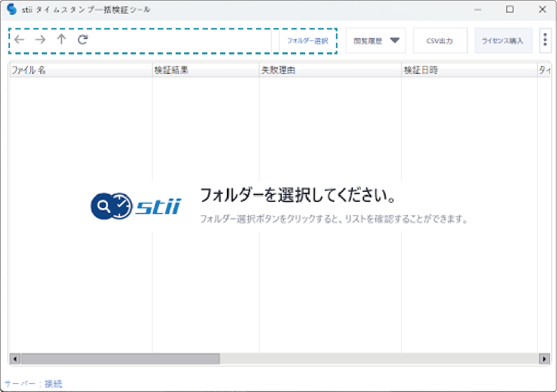This screenshot has width=557, height=392.
Task: Open ライセンス購入 to buy a license
Action: point(503,41)
